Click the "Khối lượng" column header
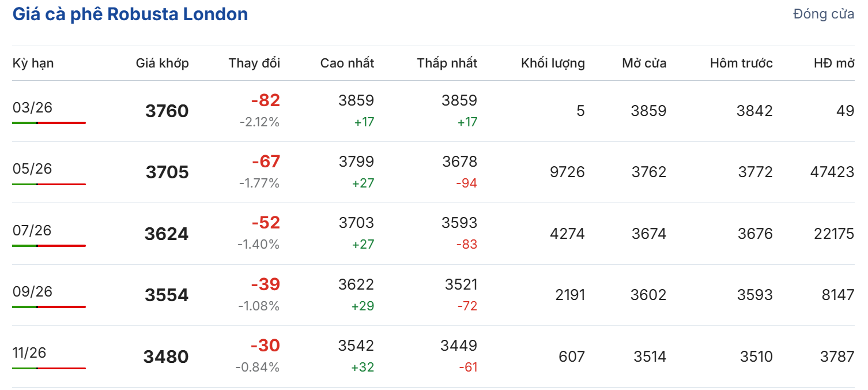Viewport: 868px width, 390px height. pyautogui.click(x=553, y=63)
